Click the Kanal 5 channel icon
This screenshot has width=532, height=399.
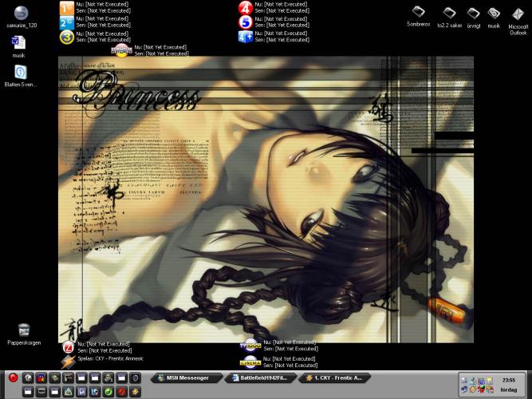[246, 22]
